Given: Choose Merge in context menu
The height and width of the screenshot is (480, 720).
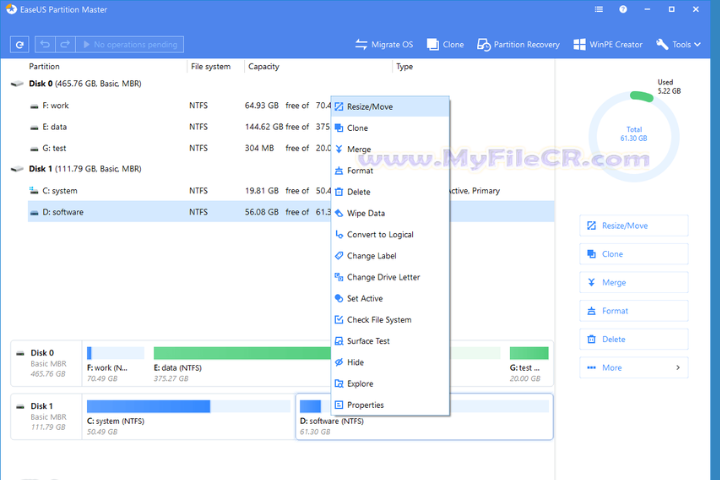Looking at the screenshot, I should (390, 149).
